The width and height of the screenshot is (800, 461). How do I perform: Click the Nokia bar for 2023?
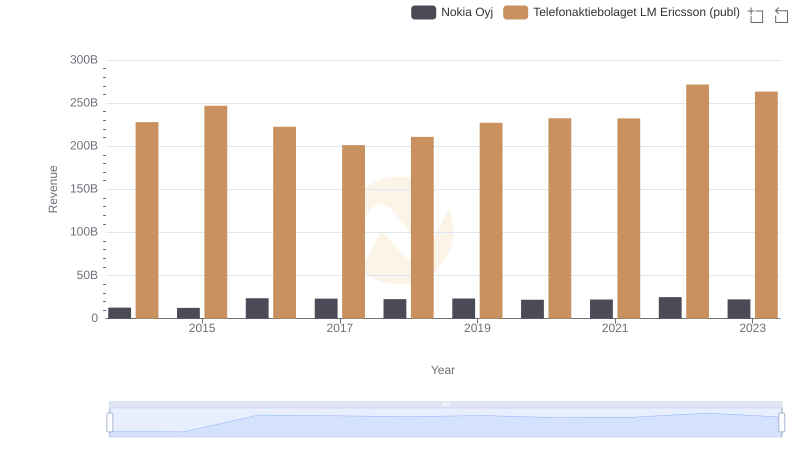(x=739, y=308)
